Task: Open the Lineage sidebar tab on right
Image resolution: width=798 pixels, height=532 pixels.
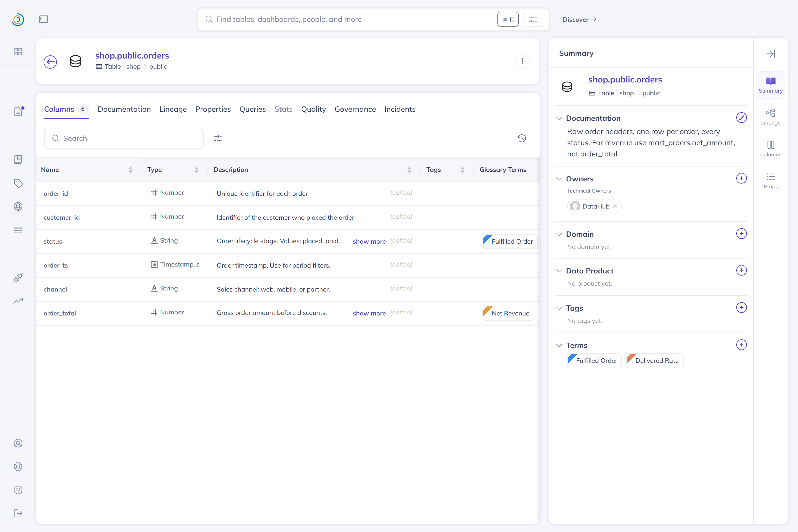Action: (771, 117)
